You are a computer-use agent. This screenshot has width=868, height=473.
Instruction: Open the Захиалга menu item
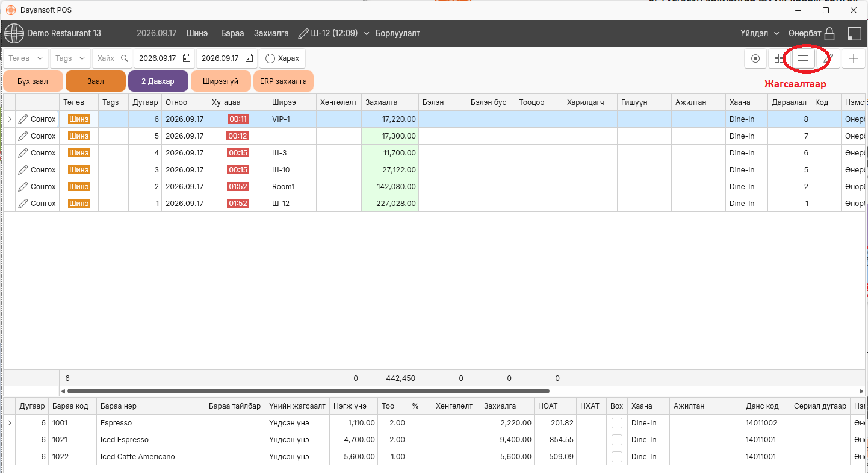pyautogui.click(x=271, y=33)
